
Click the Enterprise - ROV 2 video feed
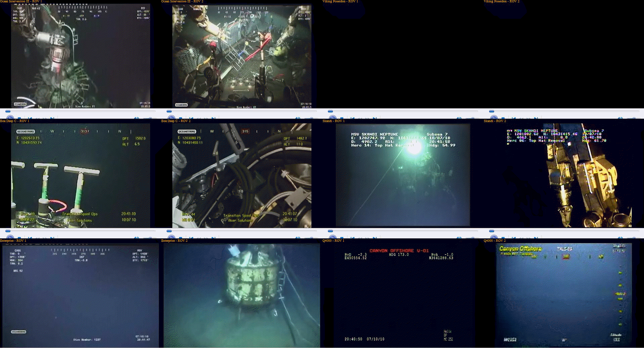[242, 295]
